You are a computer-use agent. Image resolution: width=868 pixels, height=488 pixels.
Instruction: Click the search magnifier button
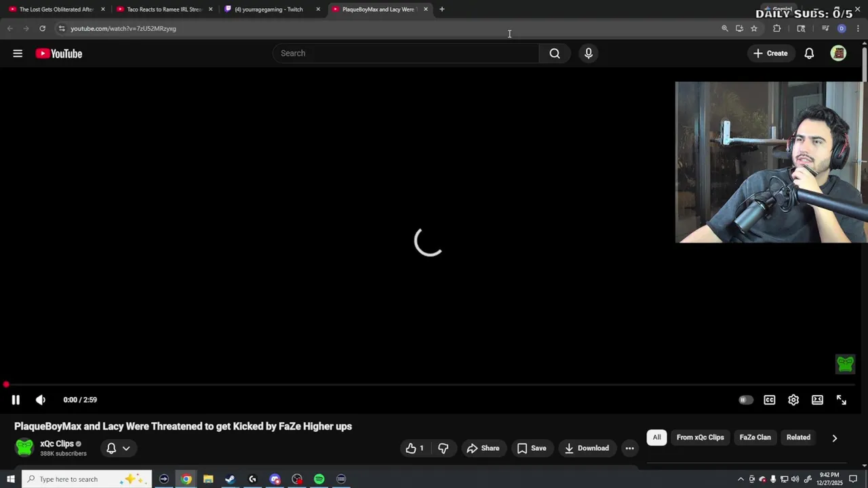point(555,54)
